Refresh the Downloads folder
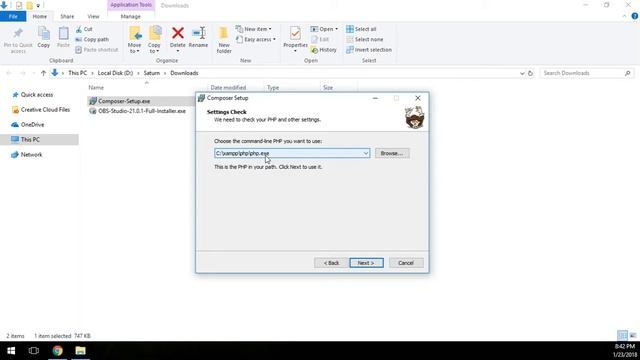640x360 pixels. 530,73
